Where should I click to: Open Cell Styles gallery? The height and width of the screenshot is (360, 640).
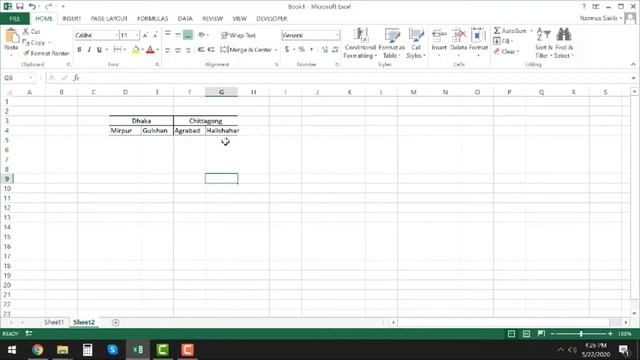tap(416, 43)
